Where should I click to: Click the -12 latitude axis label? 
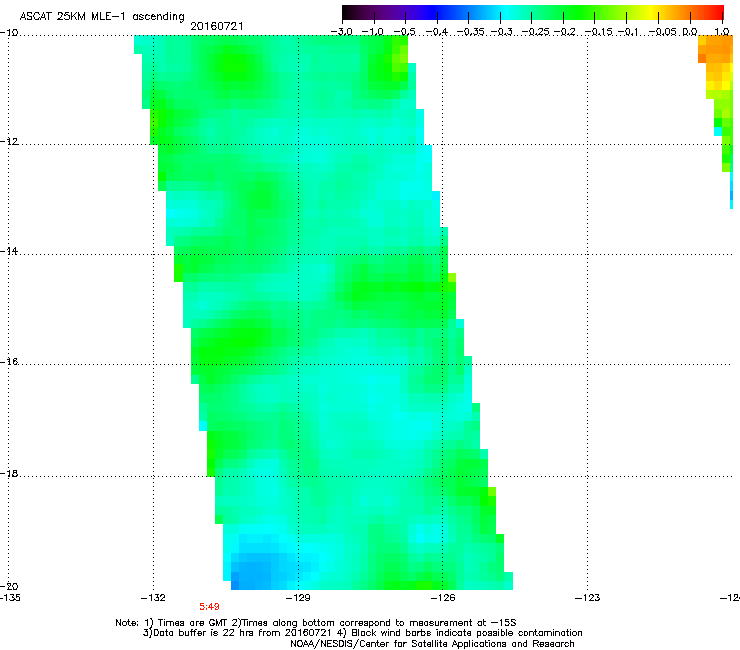(9, 142)
